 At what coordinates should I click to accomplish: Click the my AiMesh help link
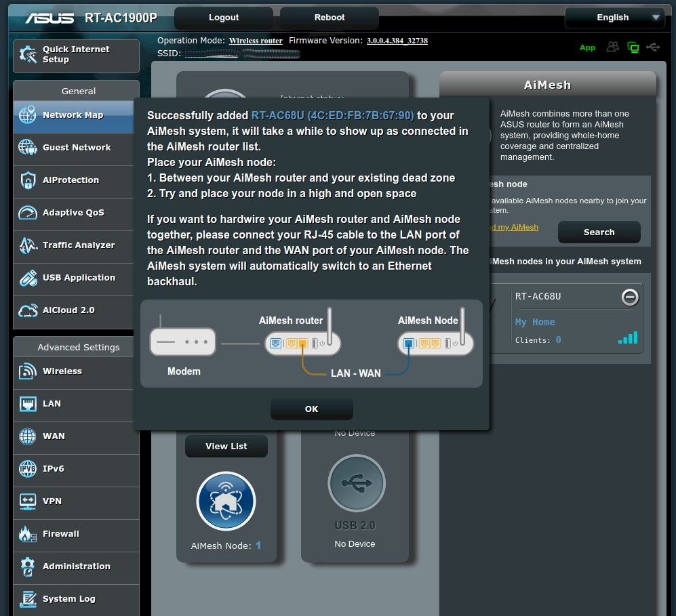514,227
